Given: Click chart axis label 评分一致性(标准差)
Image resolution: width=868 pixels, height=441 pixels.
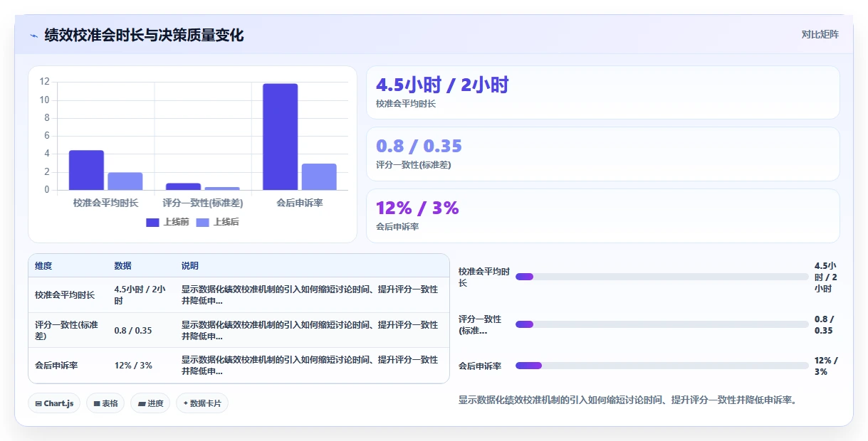Looking at the screenshot, I should click(x=202, y=203).
